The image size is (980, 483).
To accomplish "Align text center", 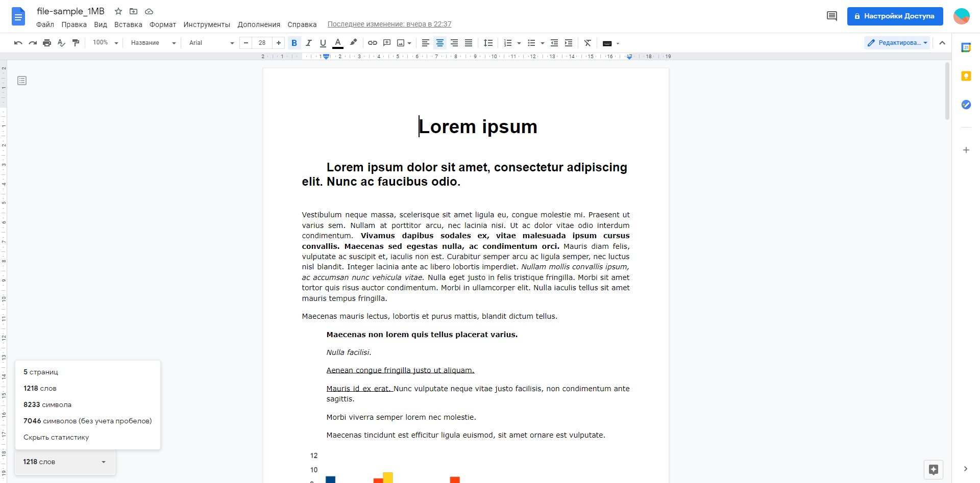I will tap(439, 43).
